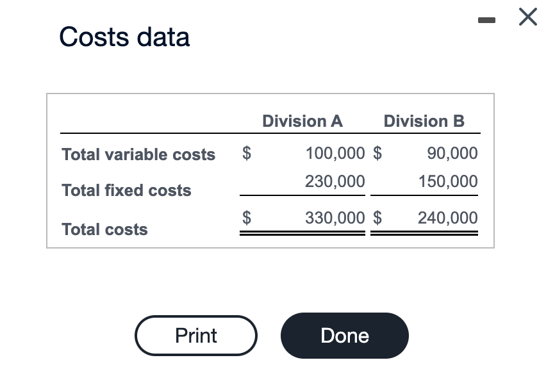This screenshot has height=392, width=555.
Task: Click the Total variable costs label
Action: tap(138, 154)
